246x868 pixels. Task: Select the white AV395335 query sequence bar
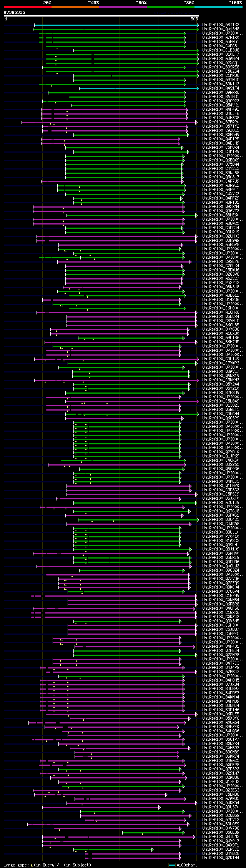click(x=101, y=16)
